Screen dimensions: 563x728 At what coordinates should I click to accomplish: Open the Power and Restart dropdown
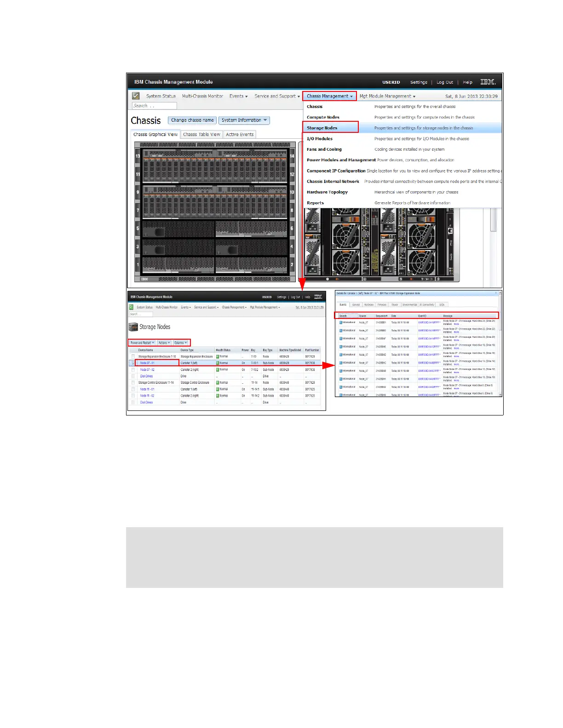[x=142, y=343]
